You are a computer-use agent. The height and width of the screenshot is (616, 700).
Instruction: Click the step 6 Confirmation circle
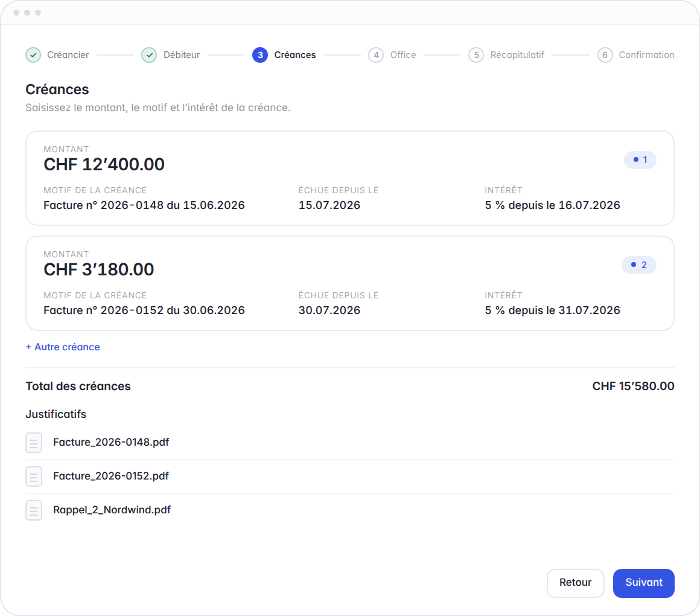coord(605,55)
